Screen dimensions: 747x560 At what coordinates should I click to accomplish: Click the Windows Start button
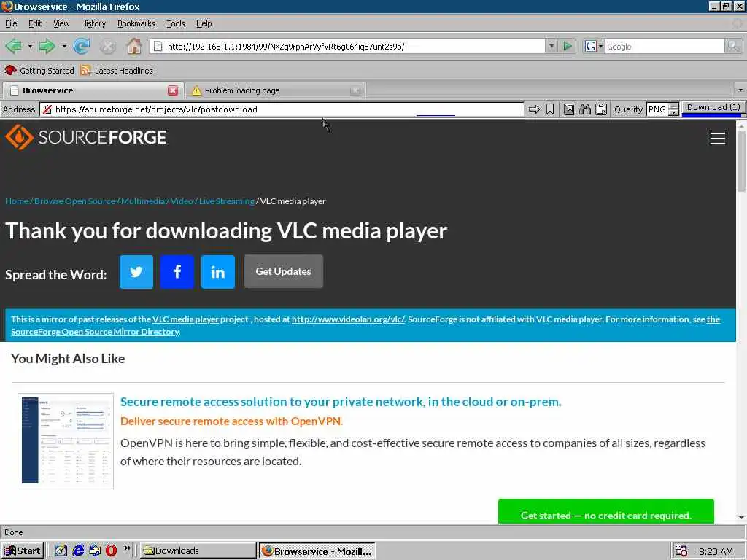pyautogui.click(x=23, y=551)
